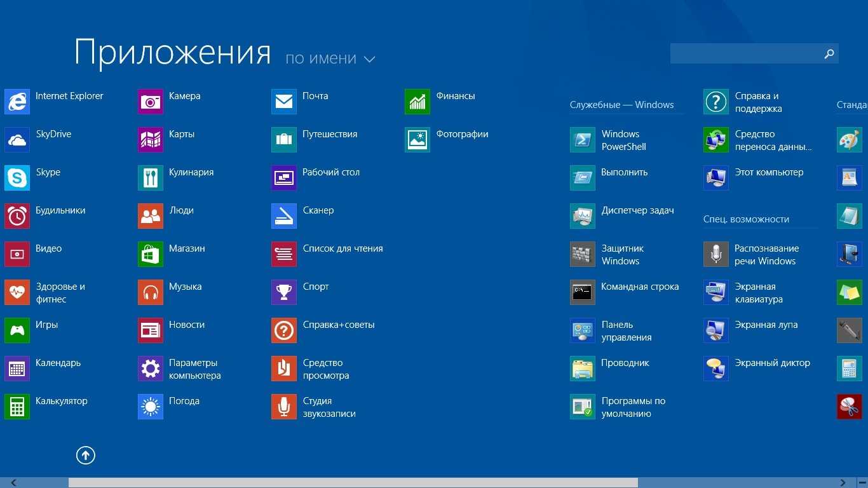The width and height of the screenshot is (868, 488).
Task: Open Будильники alarm clock icon
Action: [17, 216]
